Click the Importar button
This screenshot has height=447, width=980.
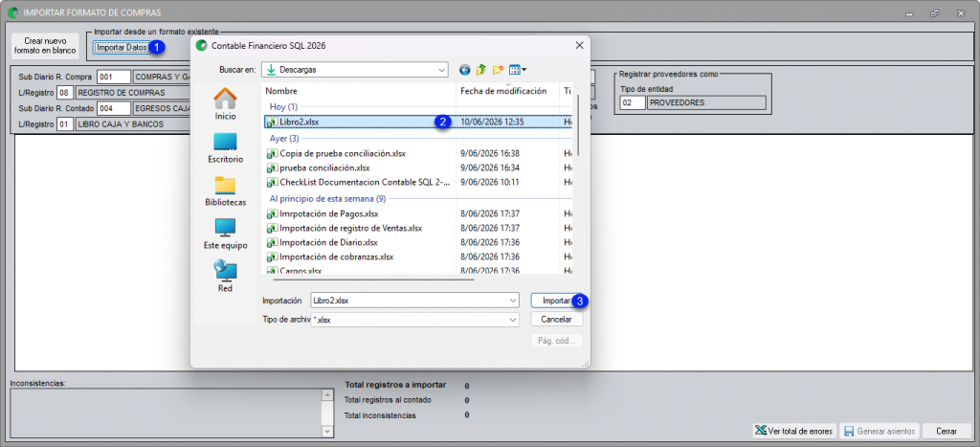click(556, 301)
